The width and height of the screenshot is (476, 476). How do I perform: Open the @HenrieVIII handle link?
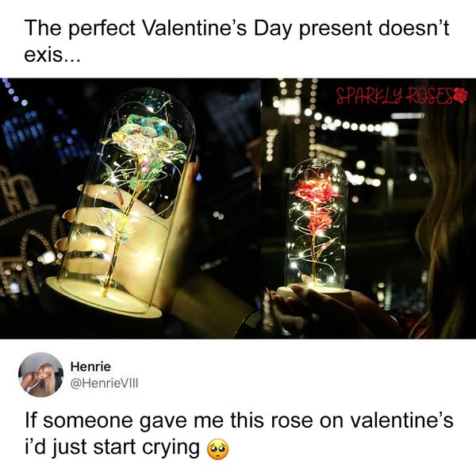coord(104,383)
